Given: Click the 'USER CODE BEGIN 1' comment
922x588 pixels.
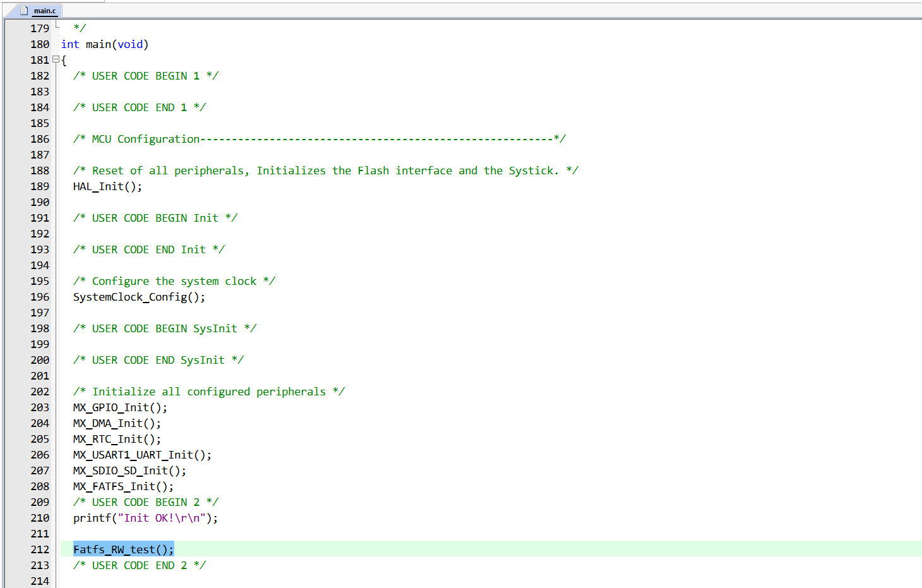Looking at the screenshot, I should (x=146, y=76).
